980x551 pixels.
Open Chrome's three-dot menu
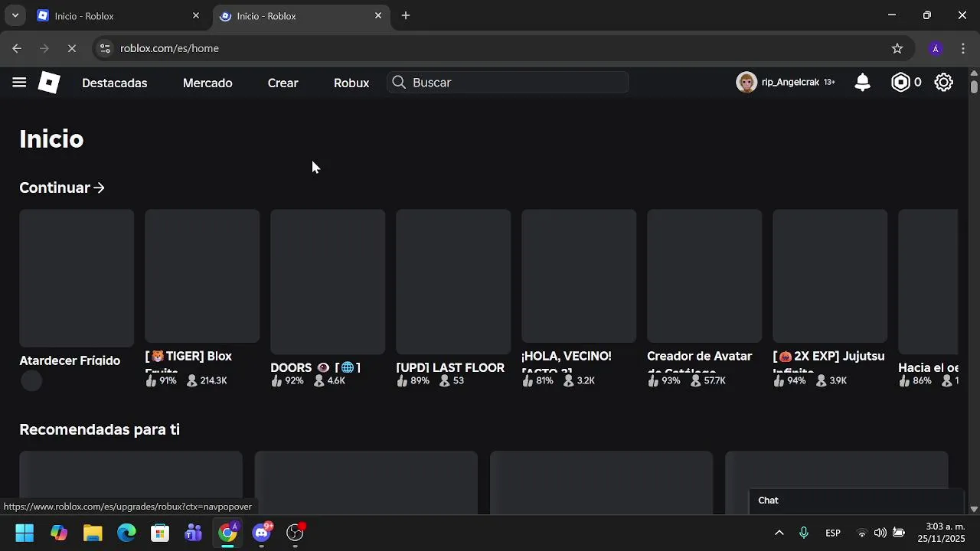pyautogui.click(x=962, y=48)
